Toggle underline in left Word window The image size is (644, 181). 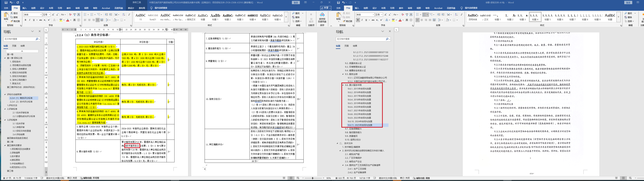[x=34, y=20]
